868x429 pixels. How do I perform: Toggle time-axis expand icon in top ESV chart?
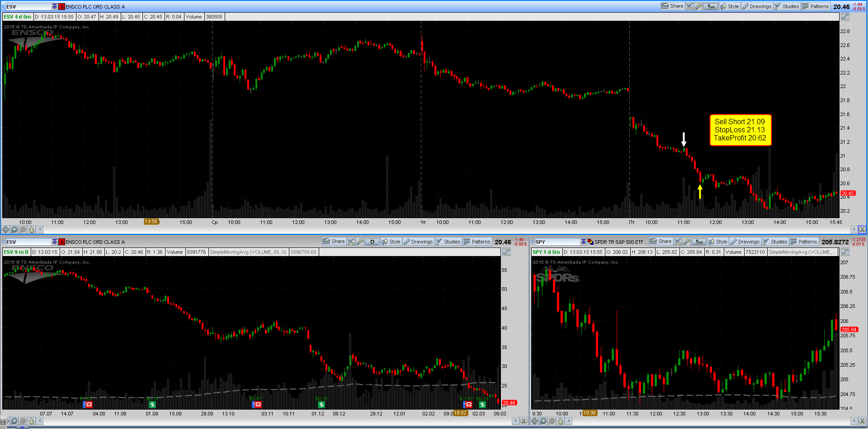862,230
